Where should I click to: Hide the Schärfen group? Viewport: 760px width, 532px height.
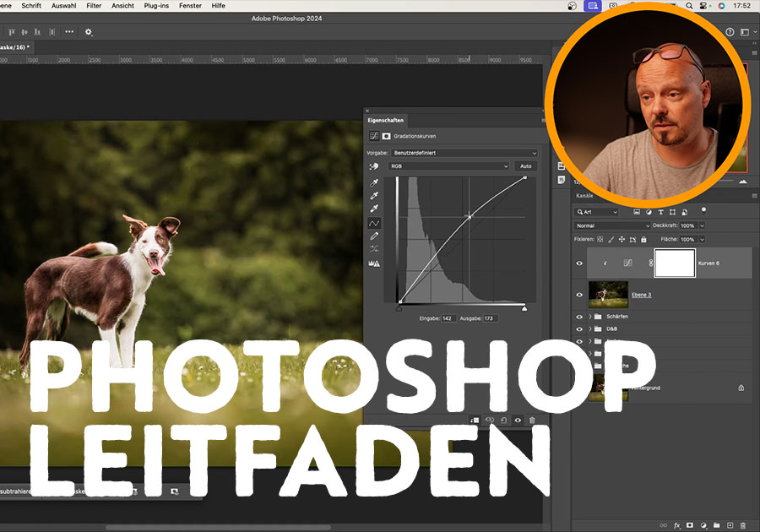(579, 317)
